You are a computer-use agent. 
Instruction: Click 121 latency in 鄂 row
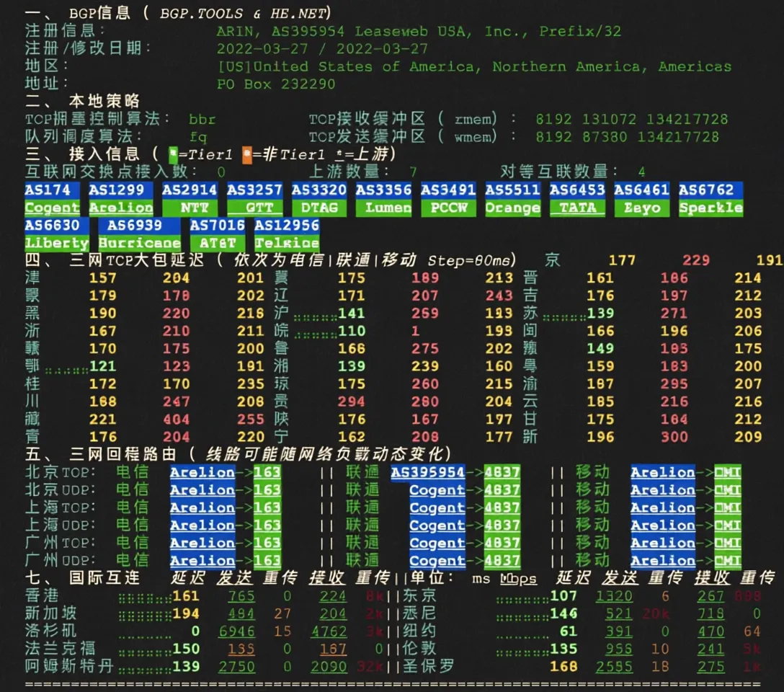click(102, 366)
